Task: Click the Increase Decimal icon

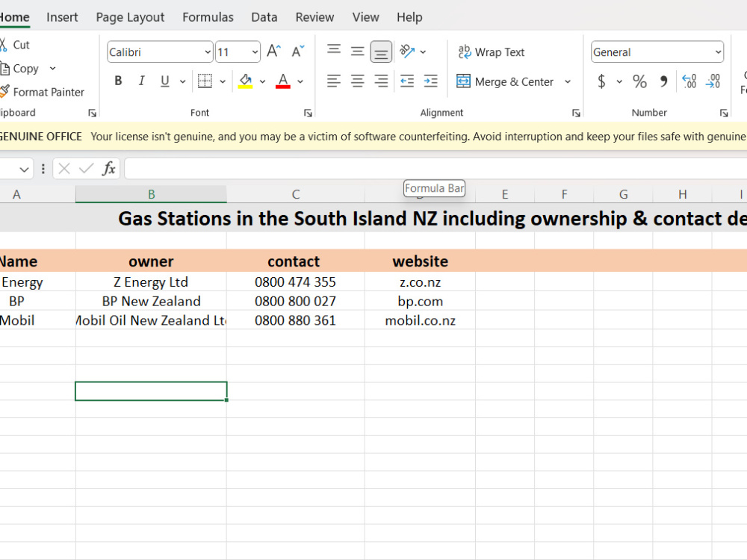Action: [689, 81]
